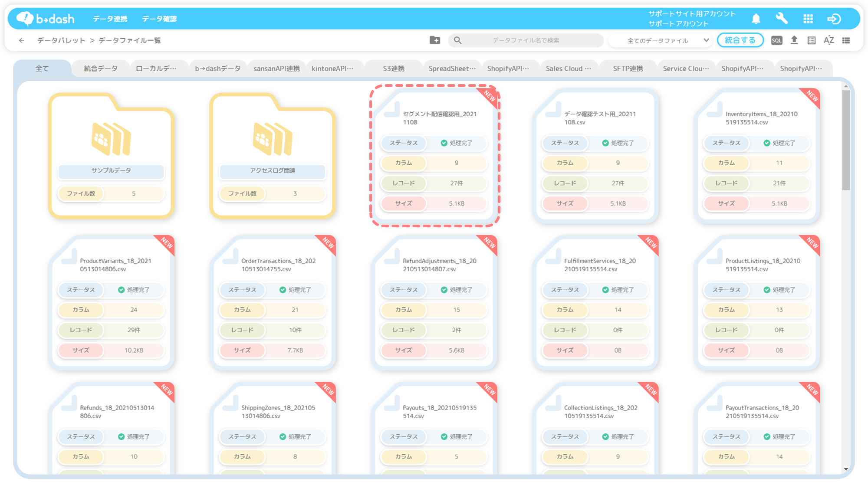
Task: Click the logout arrow icon
Action: (x=834, y=19)
